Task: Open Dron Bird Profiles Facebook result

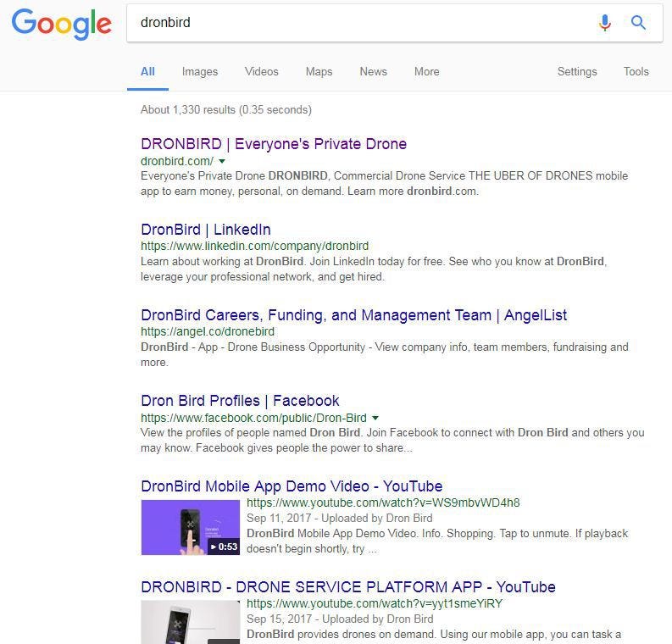Action: click(240, 401)
